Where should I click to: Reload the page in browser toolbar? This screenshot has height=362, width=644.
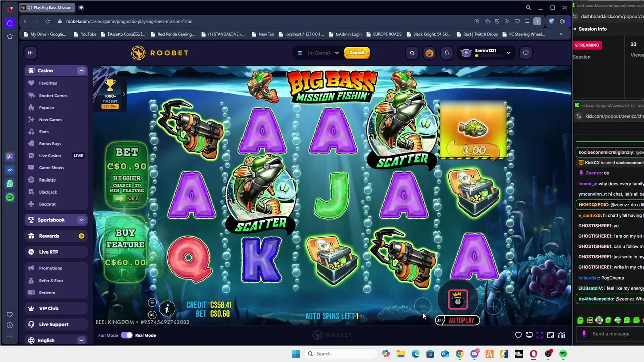[x=47, y=21]
